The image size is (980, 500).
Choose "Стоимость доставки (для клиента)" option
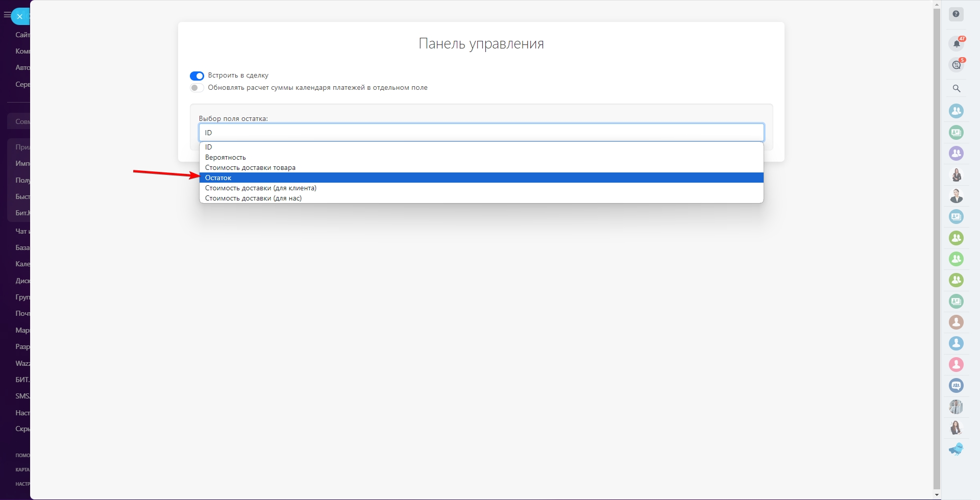point(481,188)
